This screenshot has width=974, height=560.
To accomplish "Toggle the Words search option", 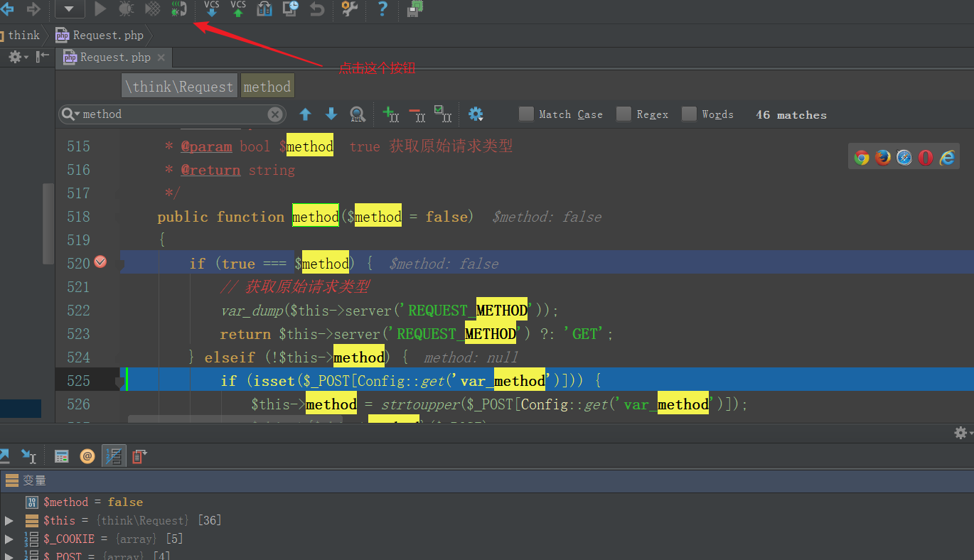I will click(689, 114).
